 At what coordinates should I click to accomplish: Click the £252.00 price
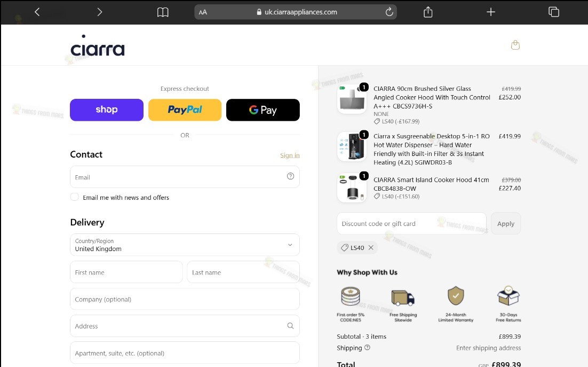[510, 97]
